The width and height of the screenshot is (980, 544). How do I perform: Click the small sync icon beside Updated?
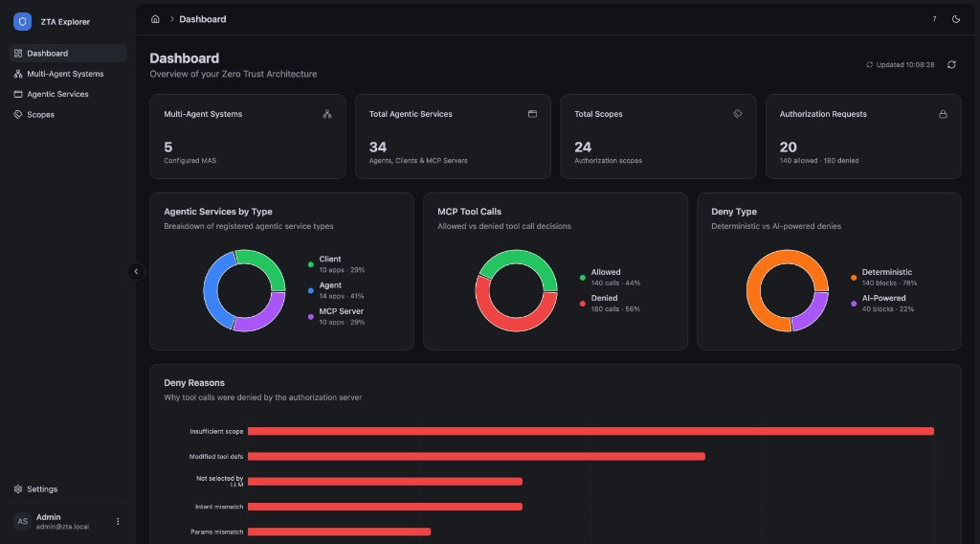point(869,64)
